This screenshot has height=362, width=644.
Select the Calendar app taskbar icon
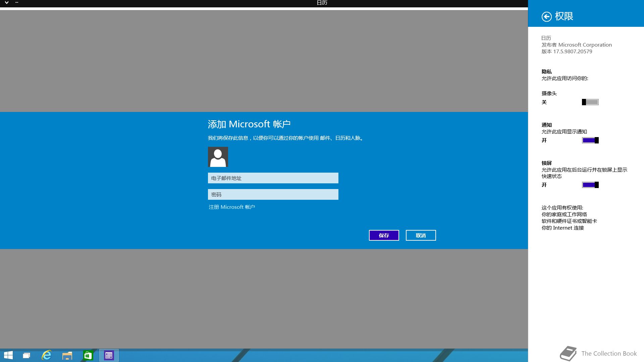(x=109, y=355)
